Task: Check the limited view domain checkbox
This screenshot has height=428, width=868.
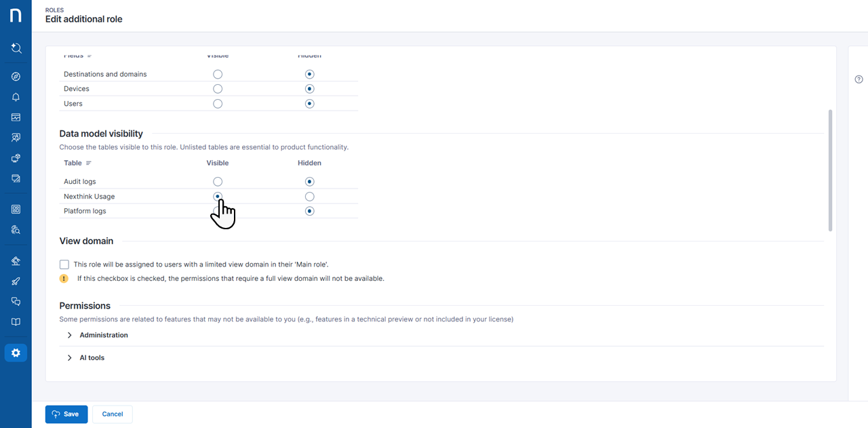Action: 64,265
